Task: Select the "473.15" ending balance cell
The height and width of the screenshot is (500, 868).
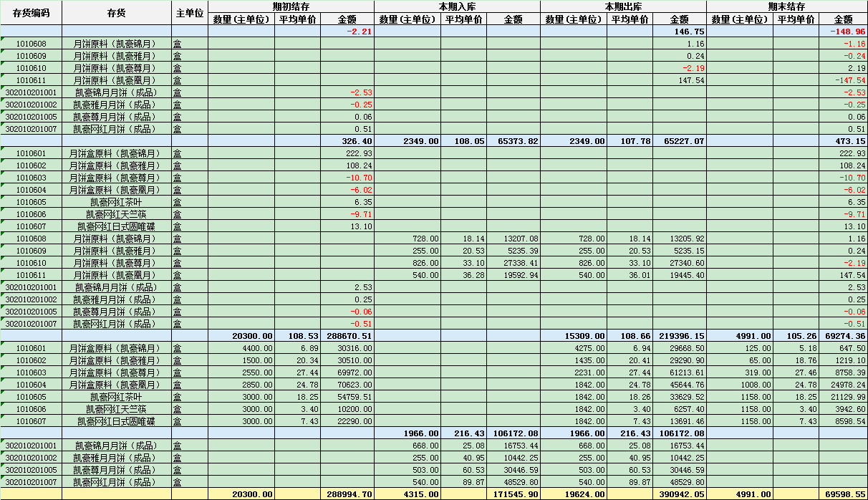Action: [843, 141]
